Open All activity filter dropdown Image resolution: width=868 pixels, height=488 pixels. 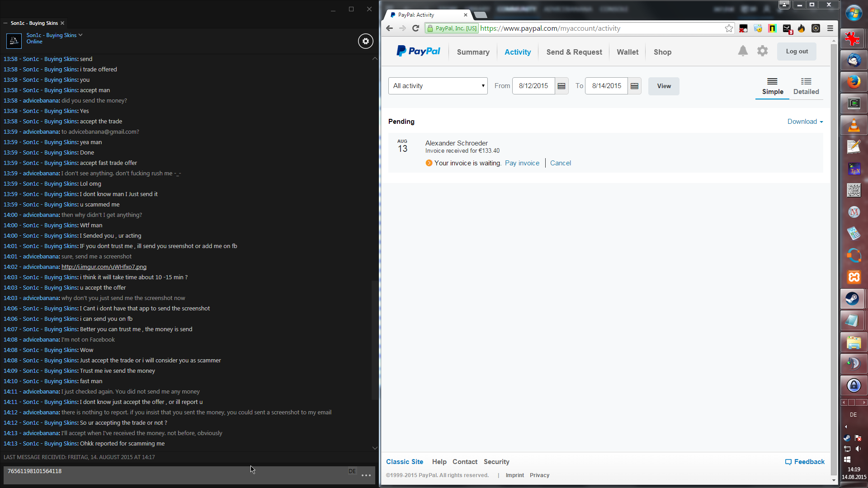tap(438, 86)
